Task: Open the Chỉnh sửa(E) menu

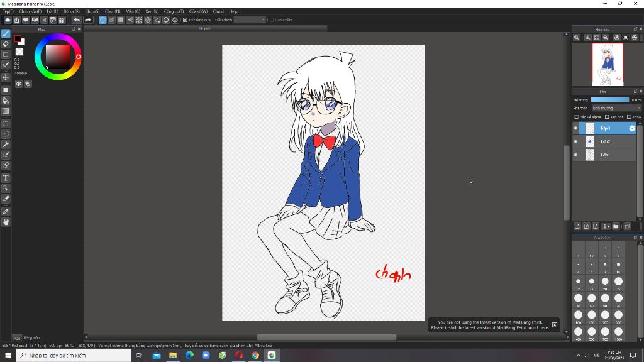Action: pyautogui.click(x=30, y=11)
